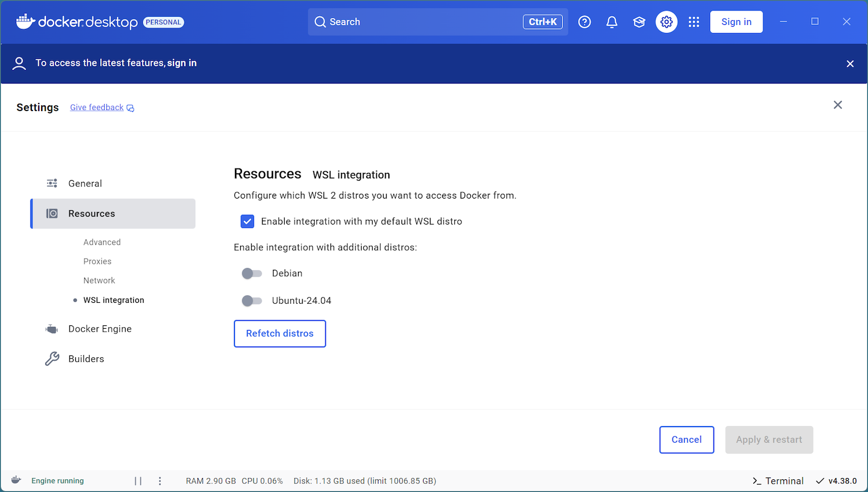Click the Disk usage status text
This screenshot has height=492, width=868.
click(365, 481)
